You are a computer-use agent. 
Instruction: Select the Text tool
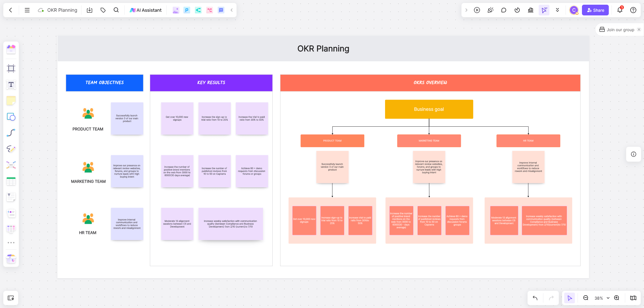tap(11, 84)
